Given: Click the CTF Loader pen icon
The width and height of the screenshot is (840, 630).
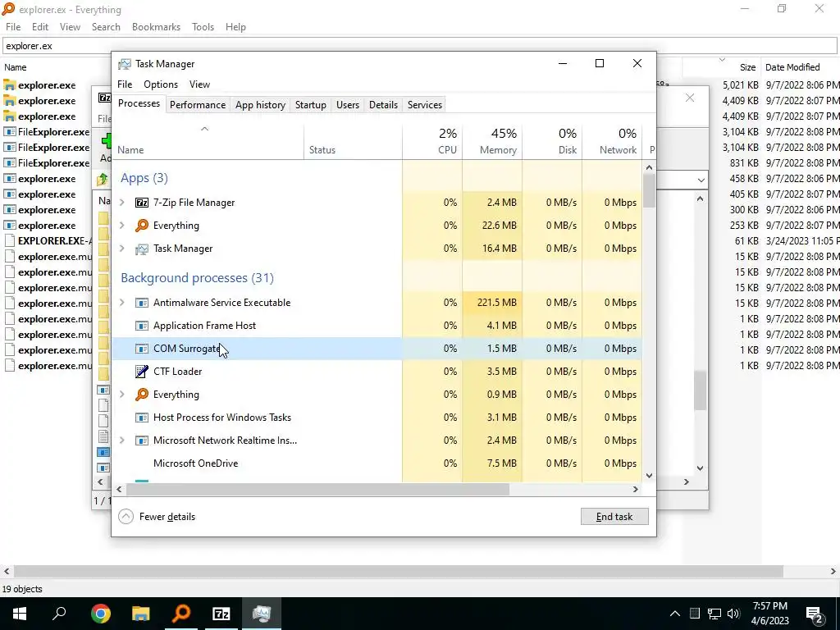Looking at the screenshot, I should click(141, 372).
